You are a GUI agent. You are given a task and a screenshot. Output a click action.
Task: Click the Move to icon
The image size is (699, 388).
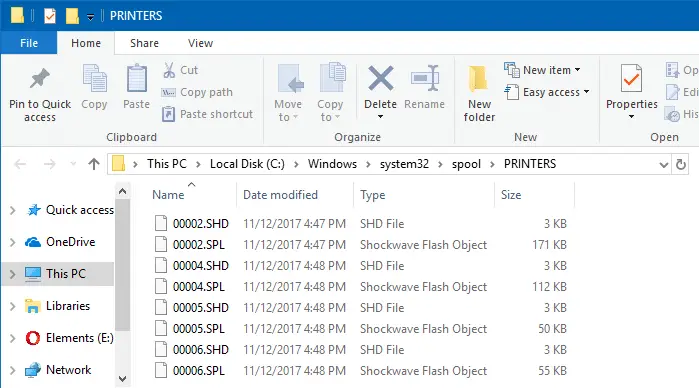tap(290, 78)
